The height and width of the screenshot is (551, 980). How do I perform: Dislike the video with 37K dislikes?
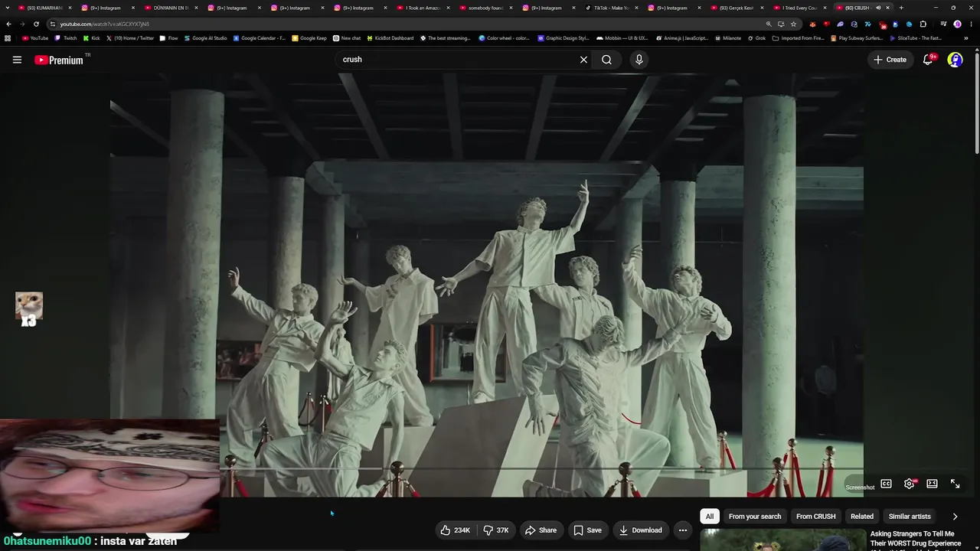click(x=496, y=530)
